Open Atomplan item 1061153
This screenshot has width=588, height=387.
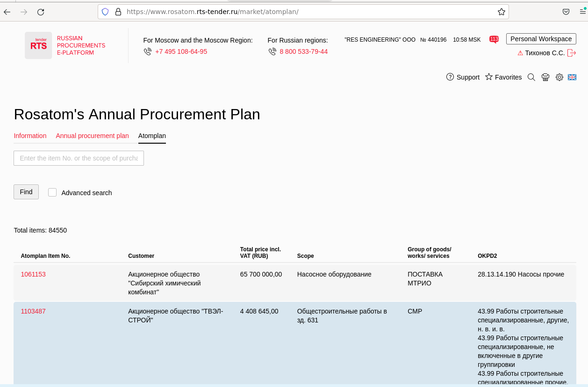(33, 274)
